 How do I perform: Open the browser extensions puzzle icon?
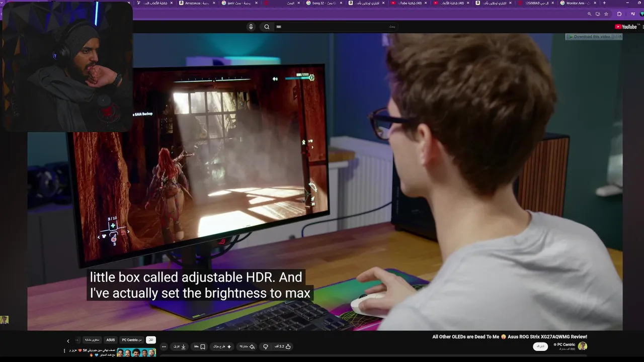pyautogui.click(x=619, y=14)
